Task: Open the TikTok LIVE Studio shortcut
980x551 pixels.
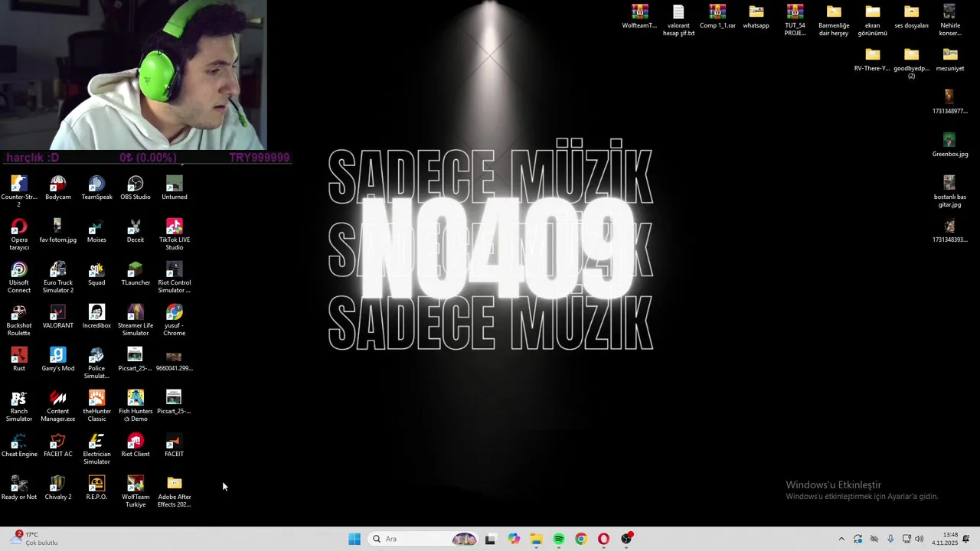Action: tap(175, 234)
